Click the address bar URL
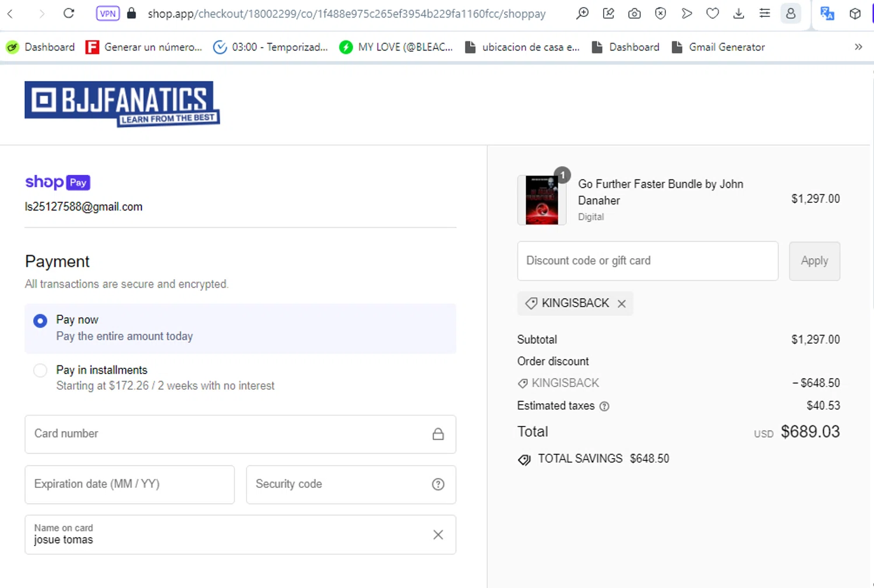 (x=347, y=13)
